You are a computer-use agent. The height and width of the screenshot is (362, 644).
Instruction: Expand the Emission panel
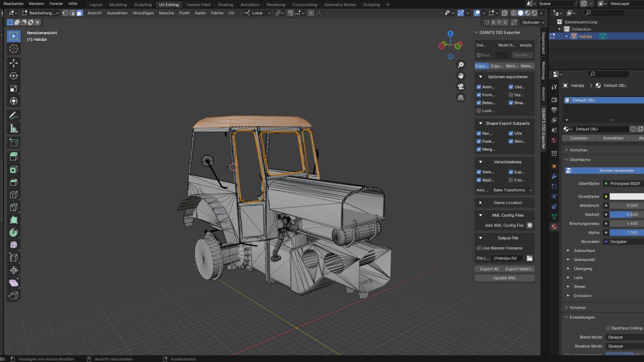(x=569, y=296)
